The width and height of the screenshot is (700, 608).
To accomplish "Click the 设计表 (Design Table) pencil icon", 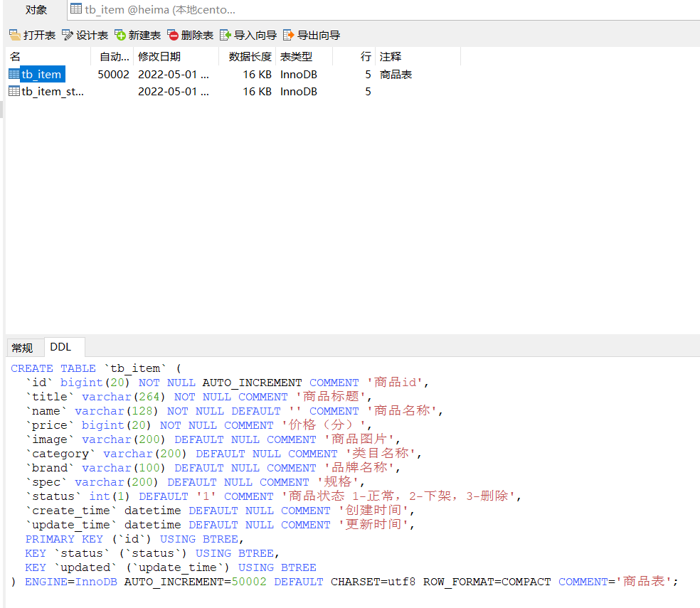I will point(68,35).
